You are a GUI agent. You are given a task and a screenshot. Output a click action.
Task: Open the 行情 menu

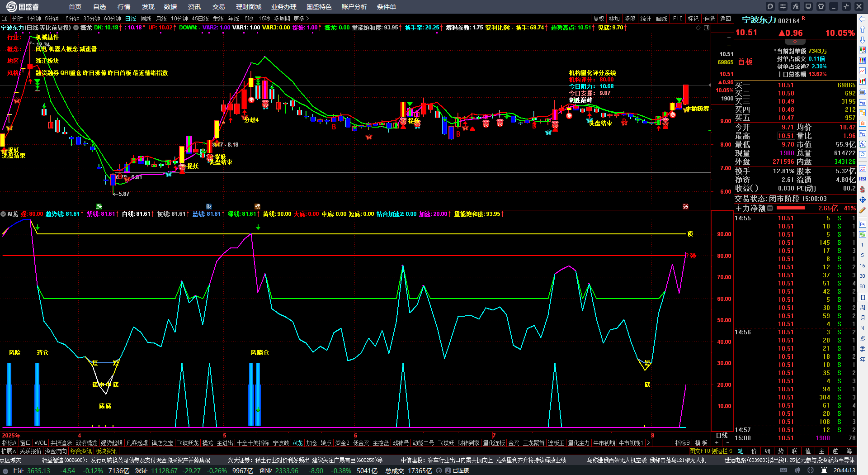(x=124, y=7)
